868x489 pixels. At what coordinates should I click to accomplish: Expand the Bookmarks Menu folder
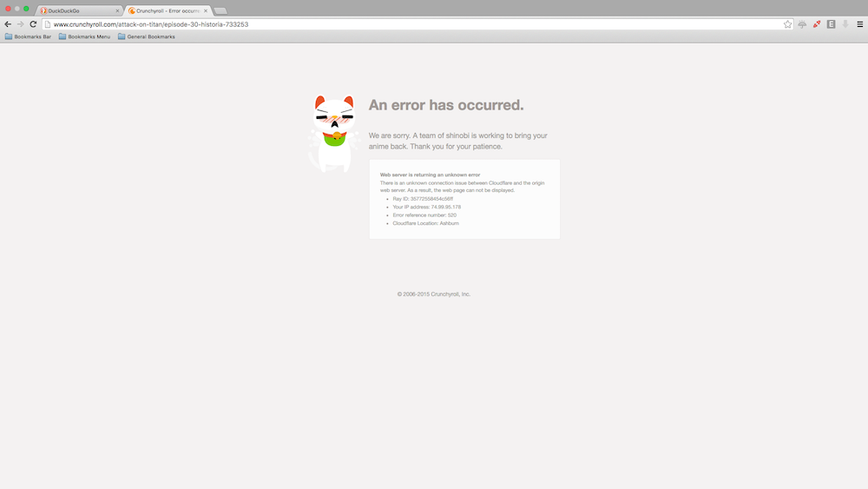[x=84, y=36]
